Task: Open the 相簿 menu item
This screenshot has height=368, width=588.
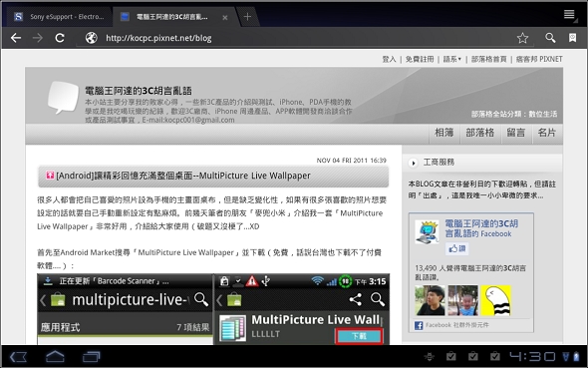Action: coord(444,133)
